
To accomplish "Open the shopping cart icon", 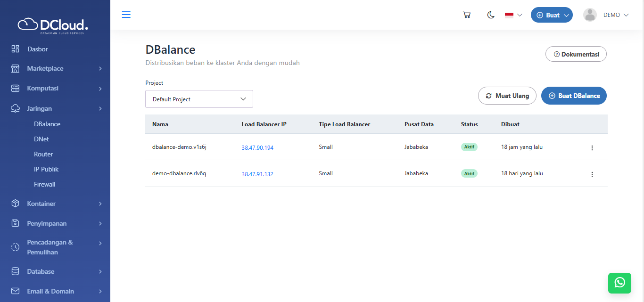I will tap(467, 15).
